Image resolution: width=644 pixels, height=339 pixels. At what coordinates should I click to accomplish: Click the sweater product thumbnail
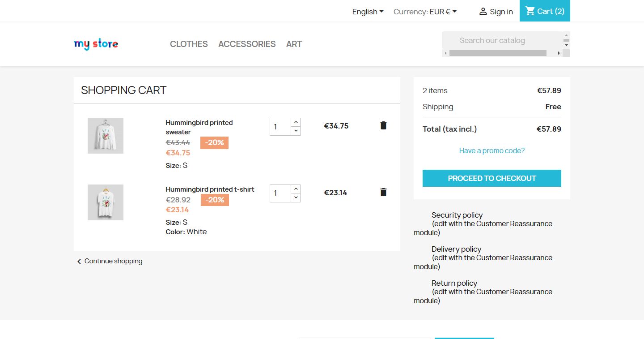click(x=106, y=136)
